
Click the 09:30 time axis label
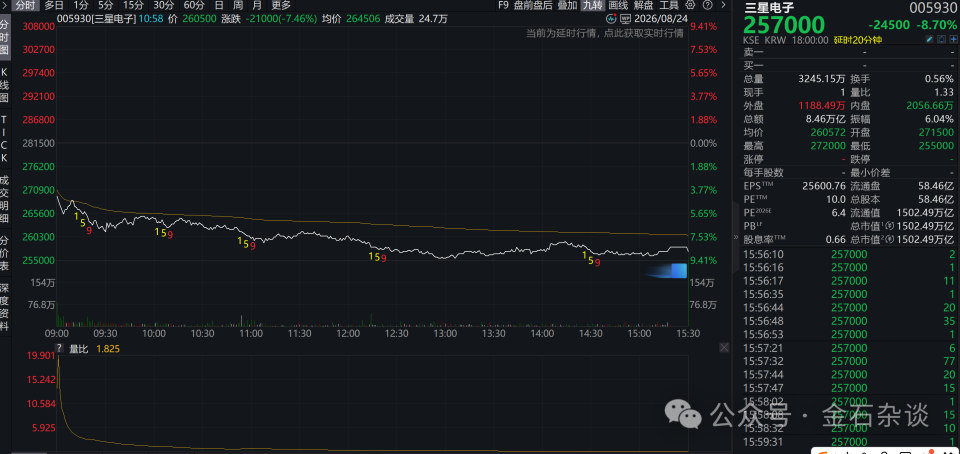105,333
